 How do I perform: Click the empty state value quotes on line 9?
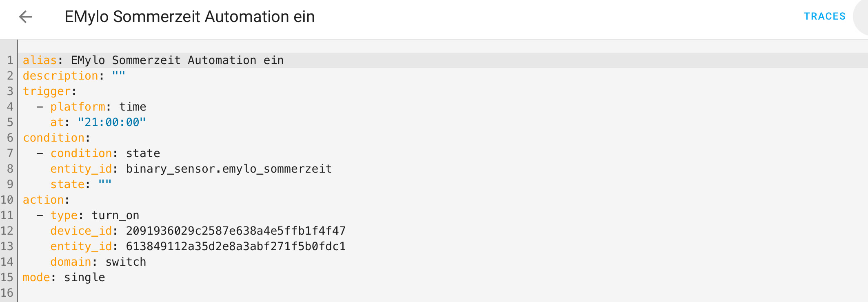point(105,184)
